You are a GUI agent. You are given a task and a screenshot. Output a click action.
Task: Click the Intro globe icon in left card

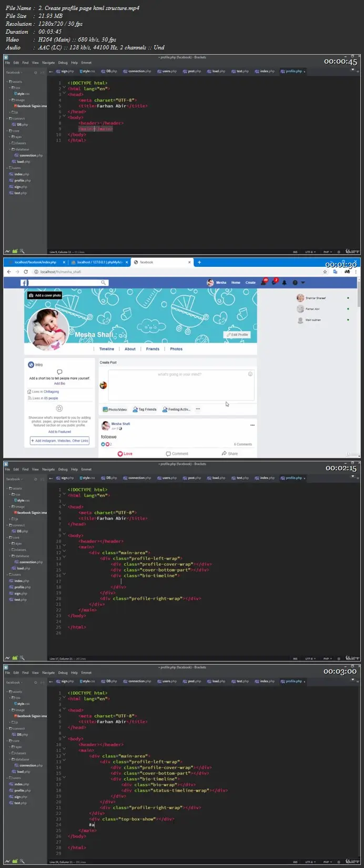31,364
